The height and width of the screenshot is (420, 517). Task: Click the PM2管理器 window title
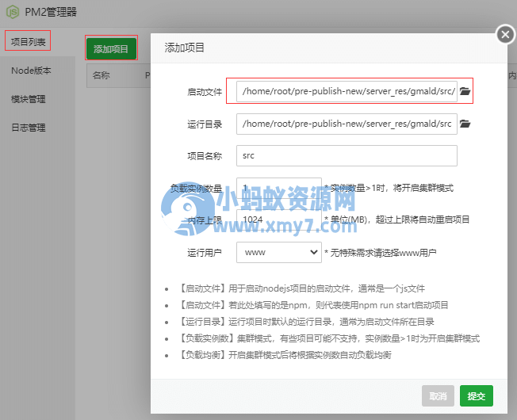(51, 12)
